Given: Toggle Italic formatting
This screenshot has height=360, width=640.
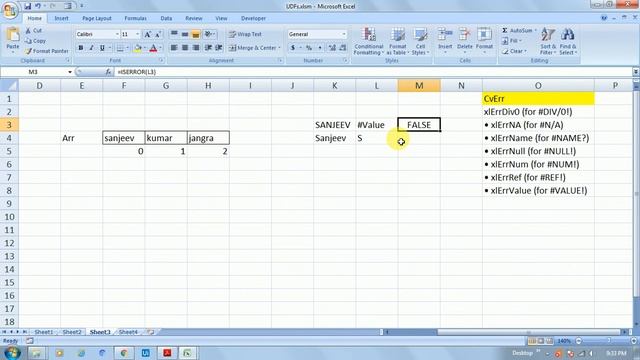Looking at the screenshot, I should click(91, 48).
